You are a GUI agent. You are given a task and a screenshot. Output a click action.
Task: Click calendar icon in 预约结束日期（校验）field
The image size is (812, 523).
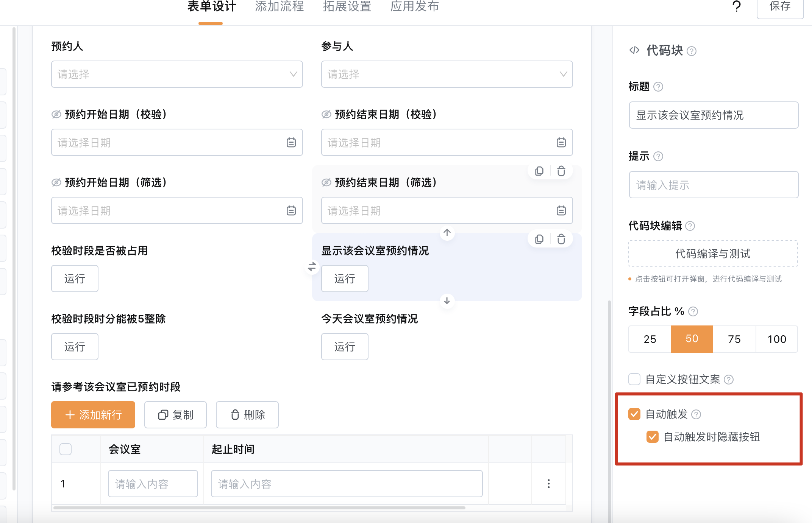[561, 143]
